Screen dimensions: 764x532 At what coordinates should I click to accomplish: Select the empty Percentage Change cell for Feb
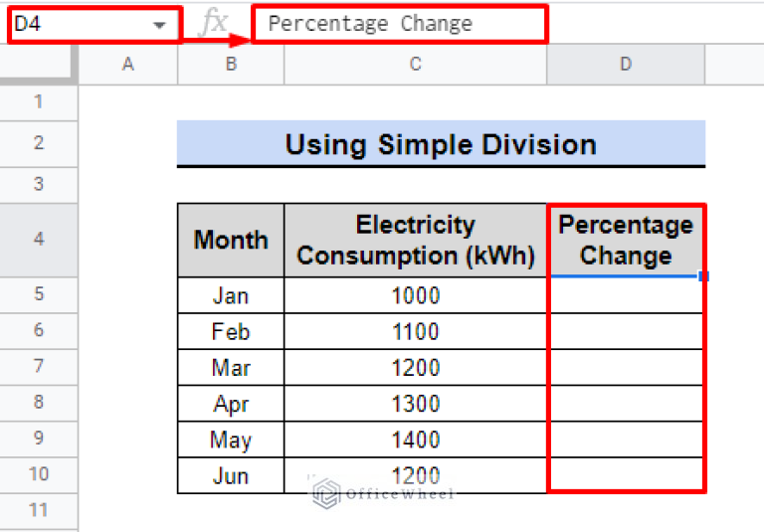click(626, 331)
